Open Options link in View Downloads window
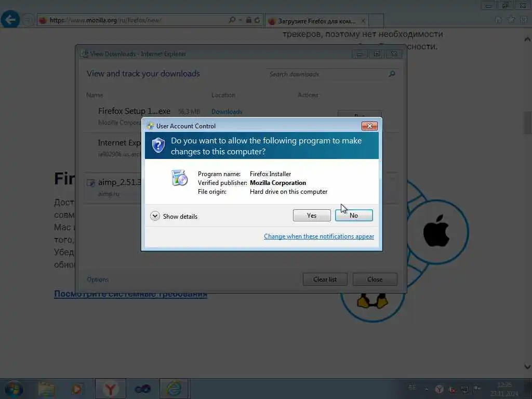 click(x=98, y=280)
